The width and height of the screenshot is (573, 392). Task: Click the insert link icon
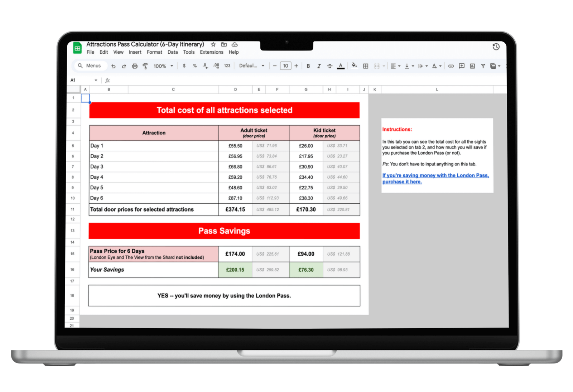click(451, 66)
